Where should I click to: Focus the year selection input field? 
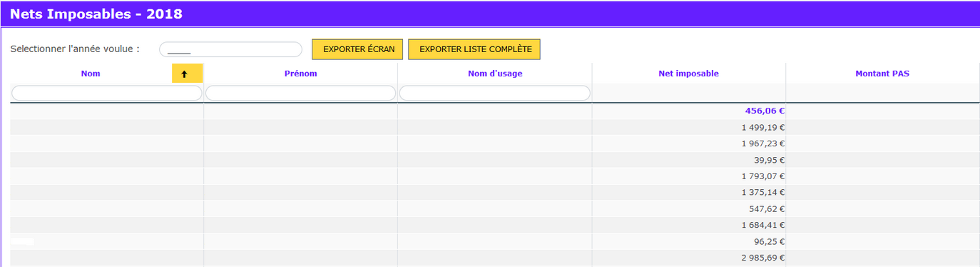[x=230, y=50]
